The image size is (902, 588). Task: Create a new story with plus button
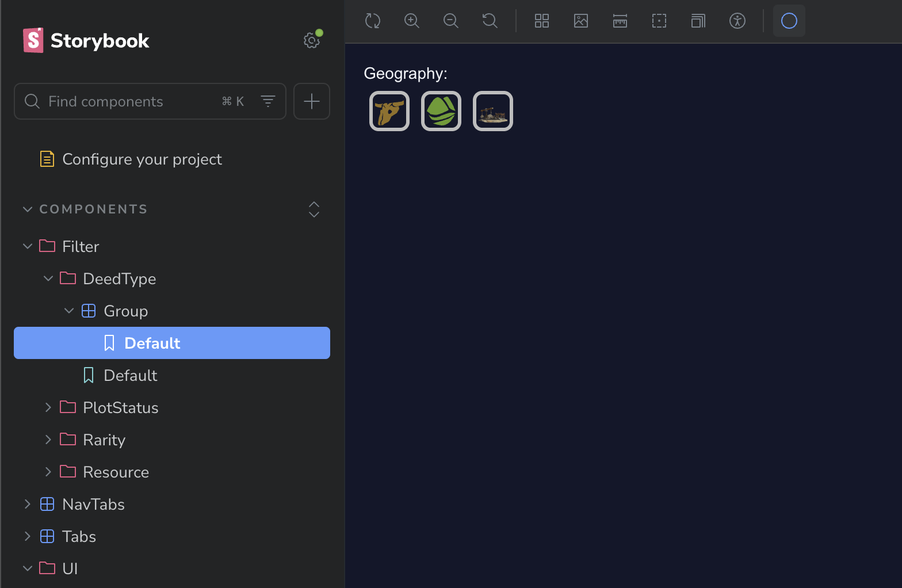coord(312,101)
